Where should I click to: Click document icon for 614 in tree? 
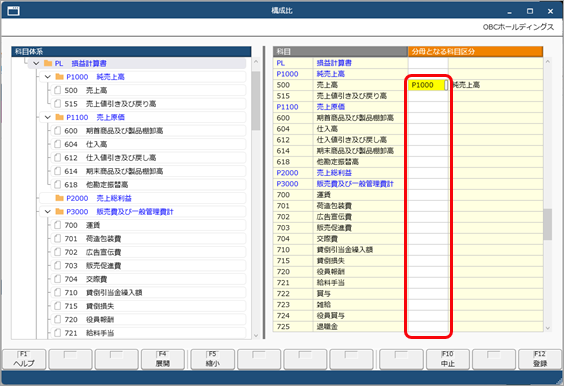tap(57, 171)
